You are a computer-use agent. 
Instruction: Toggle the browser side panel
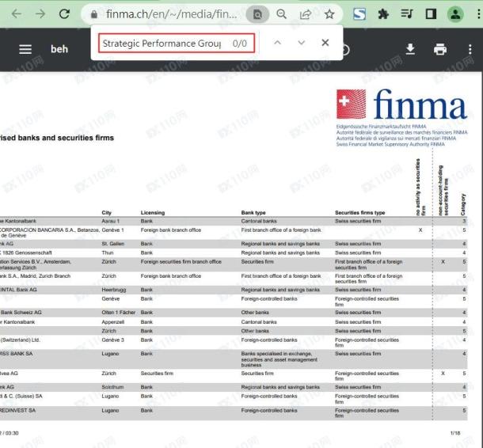[431, 14]
